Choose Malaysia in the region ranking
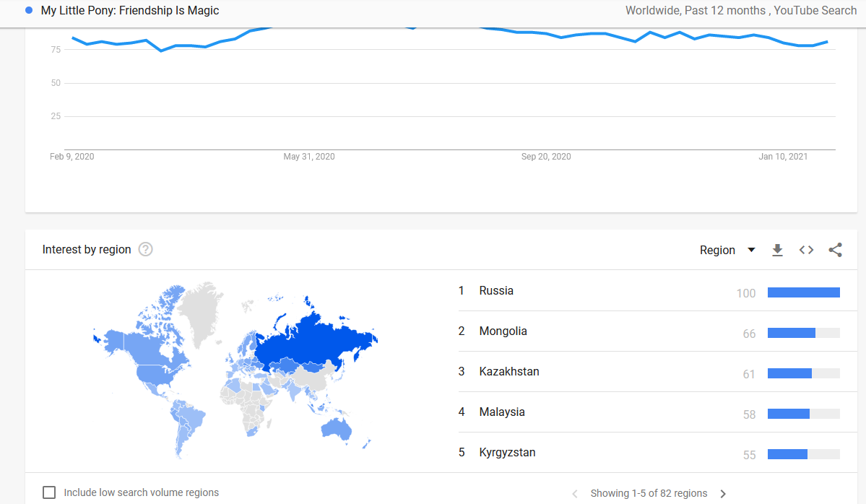The width and height of the screenshot is (866, 504). 501,412
